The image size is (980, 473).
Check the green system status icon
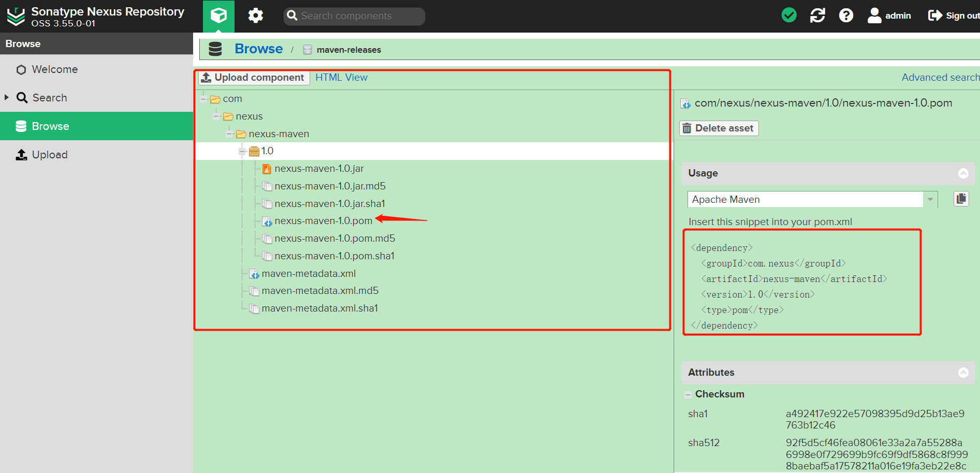coord(789,16)
